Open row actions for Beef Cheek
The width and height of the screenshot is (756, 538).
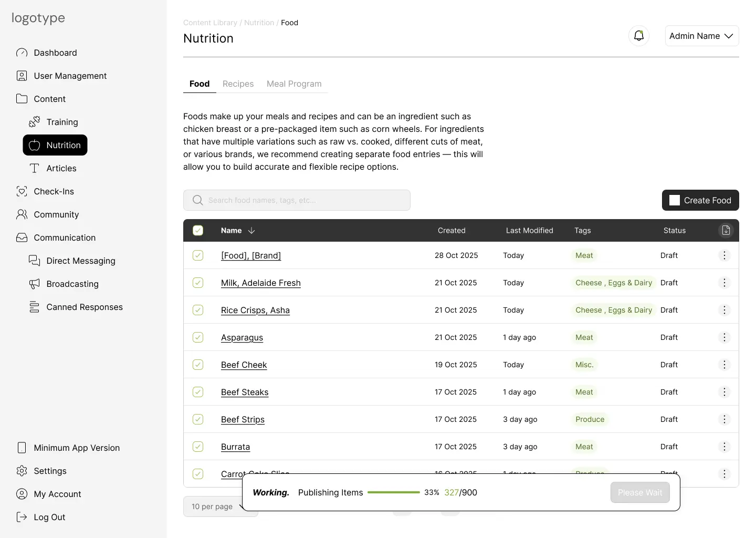click(x=724, y=365)
